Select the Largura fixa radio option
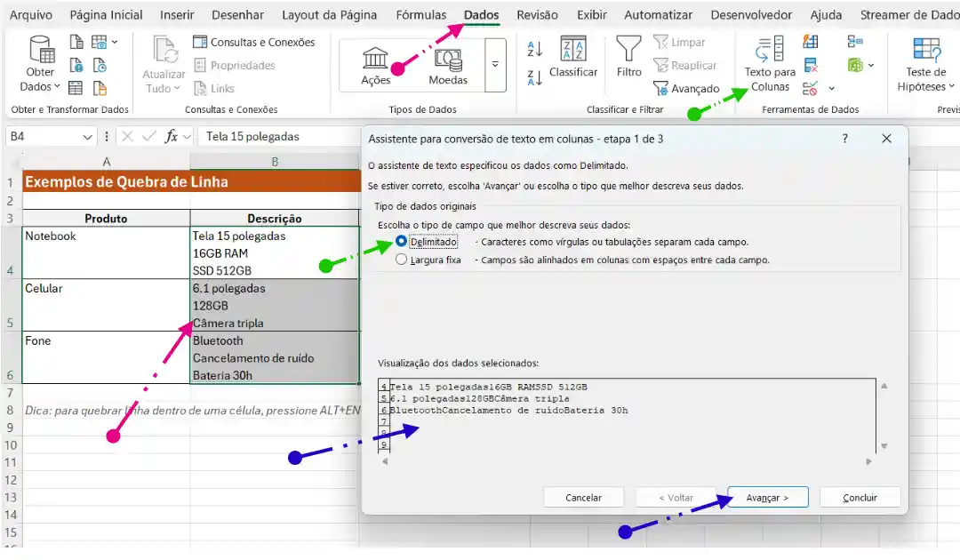960x560 pixels. coord(401,260)
